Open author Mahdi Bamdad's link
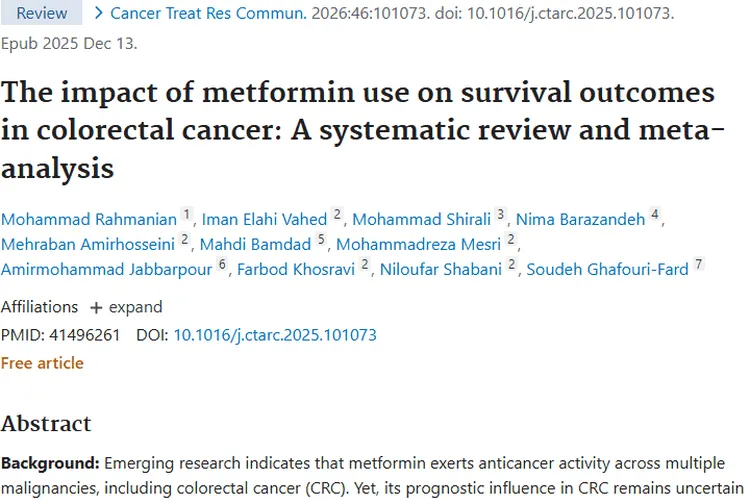This screenshot has height=500, width=750. click(254, 244)
